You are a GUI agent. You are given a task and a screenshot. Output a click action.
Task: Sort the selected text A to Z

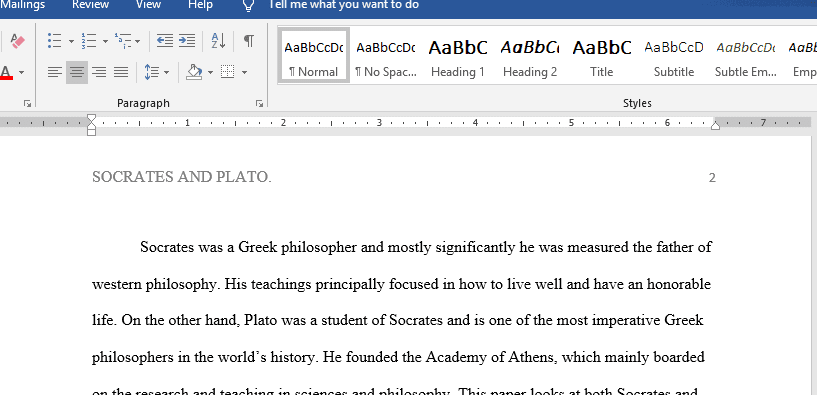tap(218, 41)
